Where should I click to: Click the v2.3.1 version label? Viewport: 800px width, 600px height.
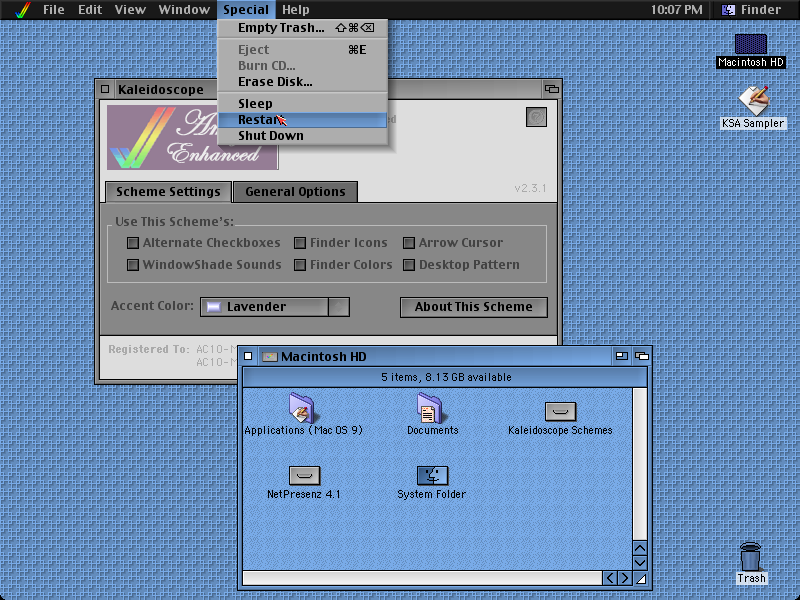coord(530,188)
